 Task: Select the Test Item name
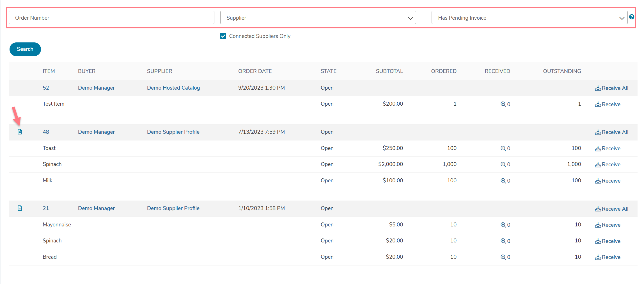pos(53,104)
